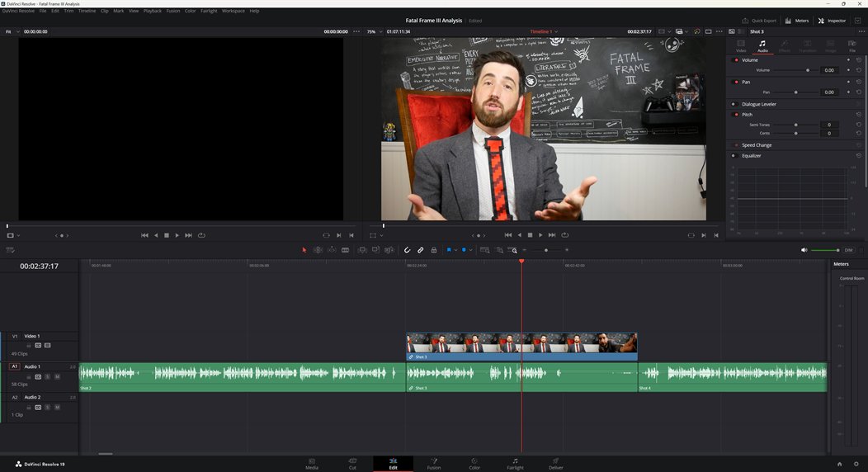Mute the monitor speaker volume icon
The width and height of the screenshot is (868, 472).
click(804, 250)
